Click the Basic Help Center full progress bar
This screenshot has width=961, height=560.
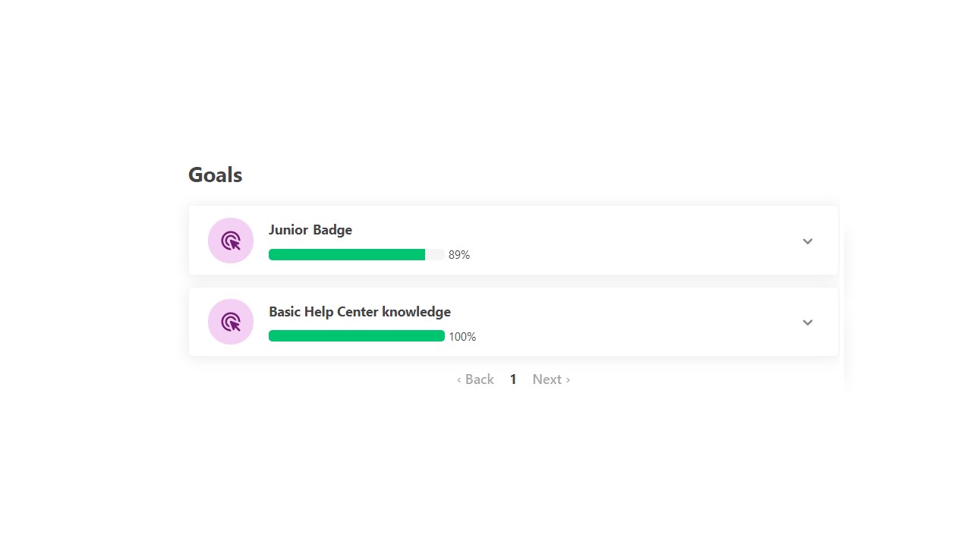(x=357, y=336)
